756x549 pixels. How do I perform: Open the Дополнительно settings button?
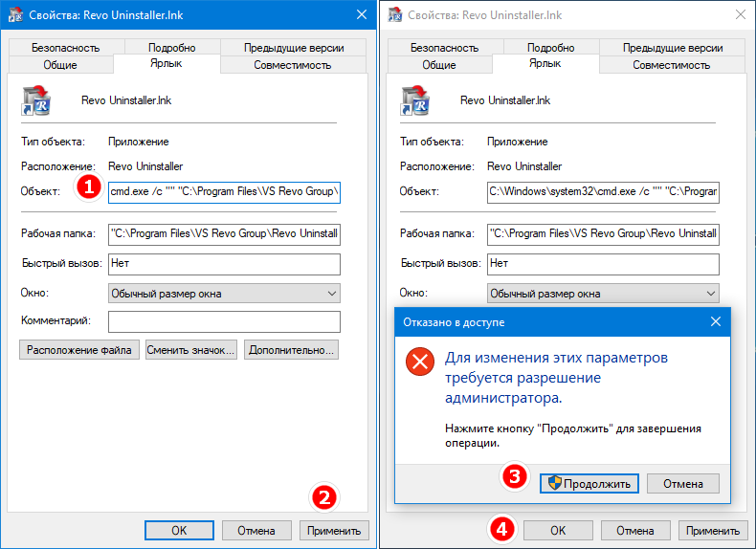coord(291,350)
